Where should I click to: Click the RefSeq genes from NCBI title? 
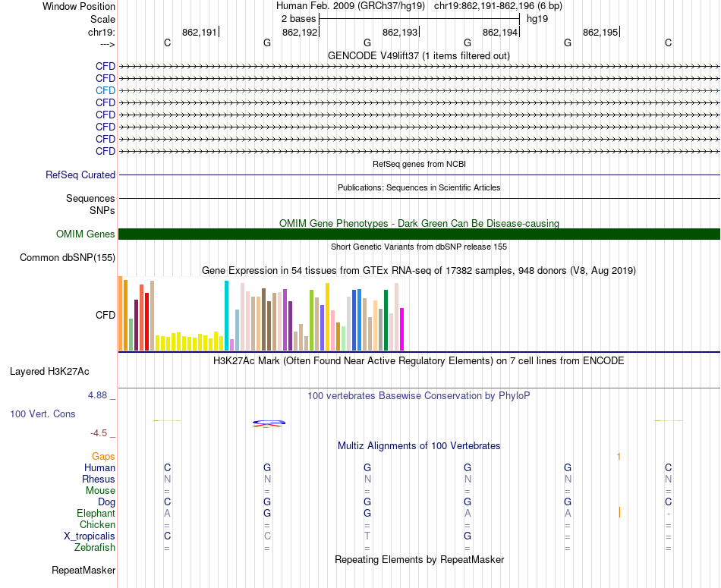(x=420, y=164)
